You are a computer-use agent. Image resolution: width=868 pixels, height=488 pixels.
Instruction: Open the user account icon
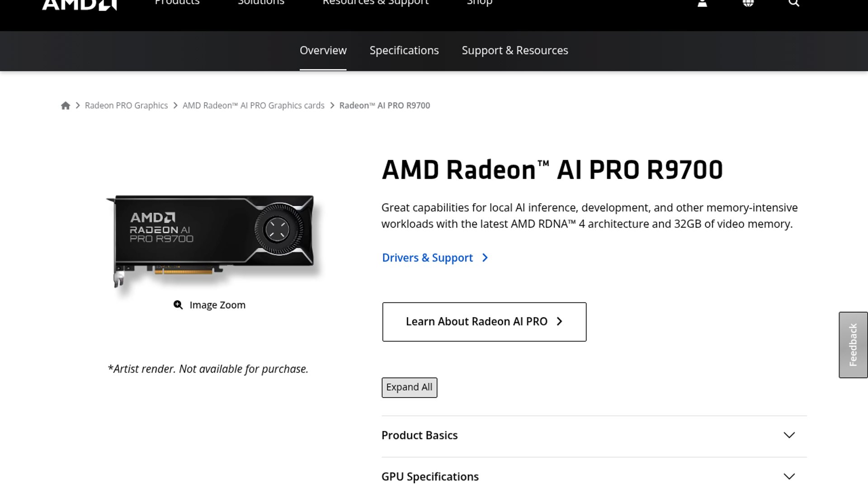702,3
